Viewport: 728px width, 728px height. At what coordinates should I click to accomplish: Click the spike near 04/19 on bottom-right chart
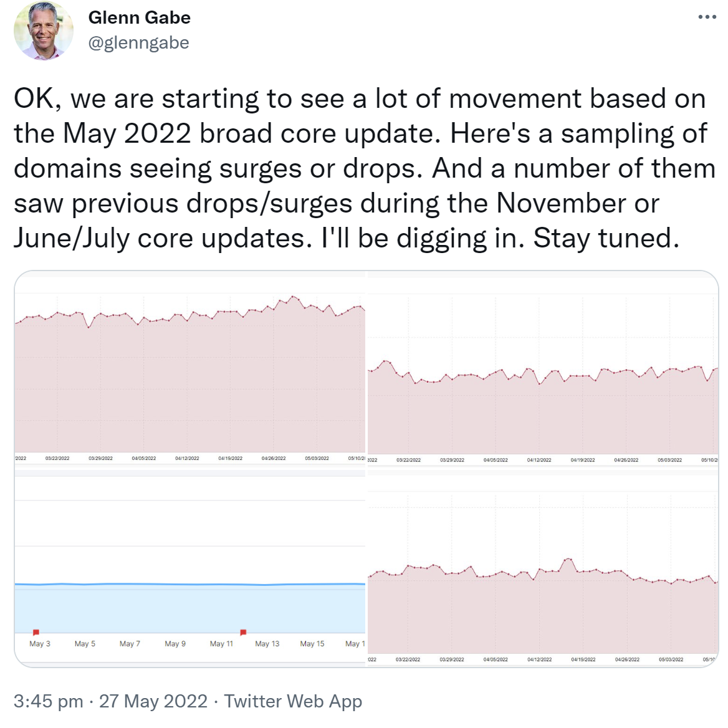click(567, 560)
